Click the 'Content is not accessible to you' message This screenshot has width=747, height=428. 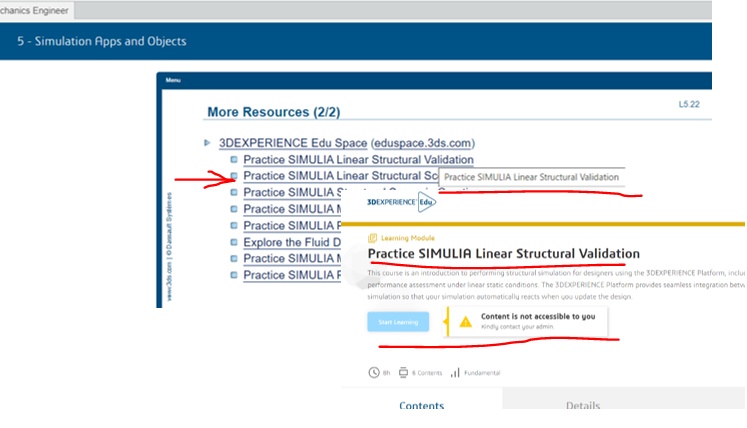click(538, 316)
